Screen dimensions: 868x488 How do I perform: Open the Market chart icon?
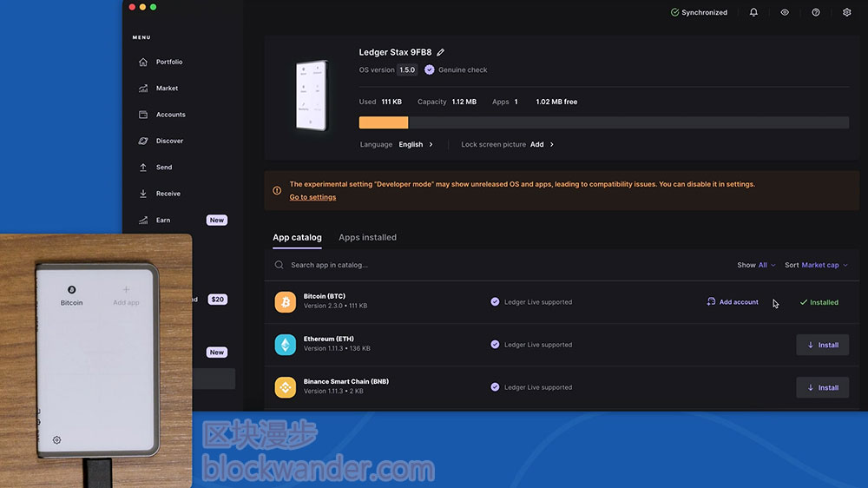pos(143,88)
